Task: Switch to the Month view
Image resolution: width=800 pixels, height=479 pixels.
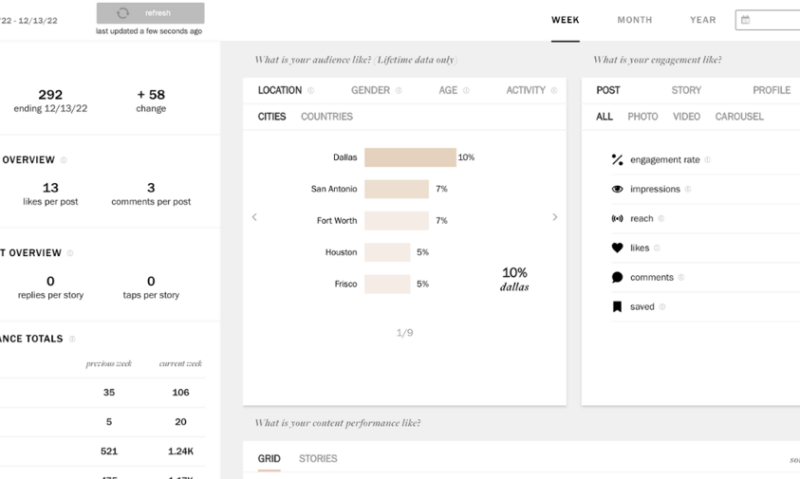Action: (x=634, y=20)
